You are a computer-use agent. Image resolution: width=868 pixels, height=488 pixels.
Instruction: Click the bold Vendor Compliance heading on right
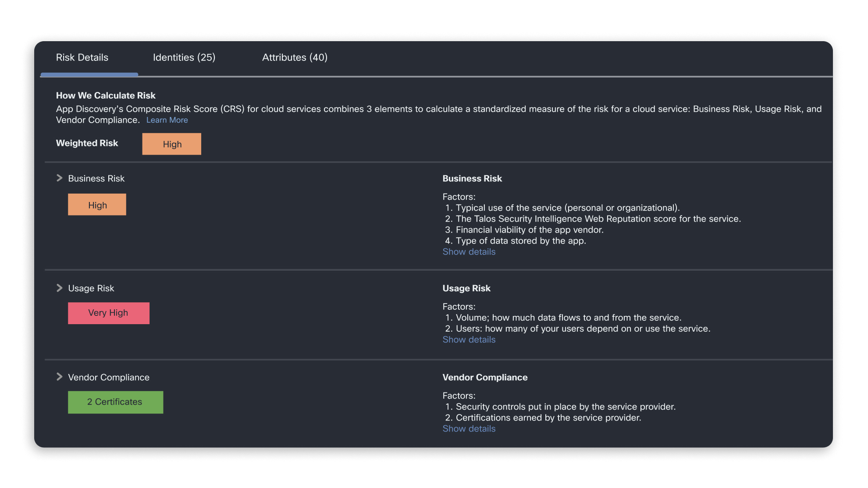[x=485, y=377]
